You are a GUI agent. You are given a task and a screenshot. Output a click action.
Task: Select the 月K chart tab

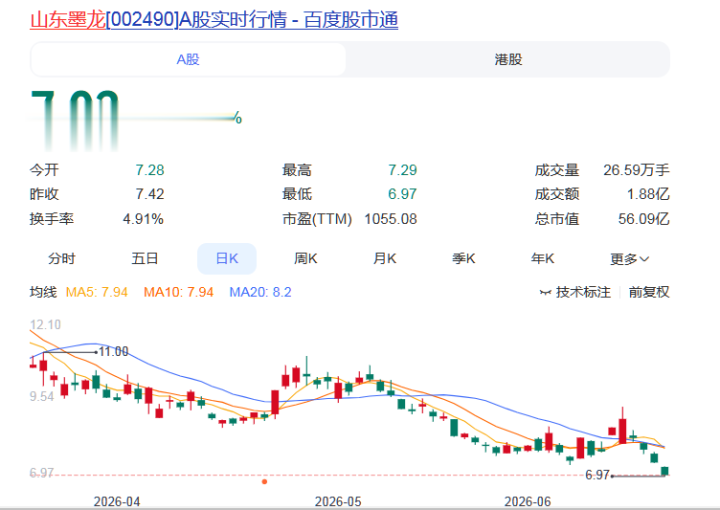385,258
